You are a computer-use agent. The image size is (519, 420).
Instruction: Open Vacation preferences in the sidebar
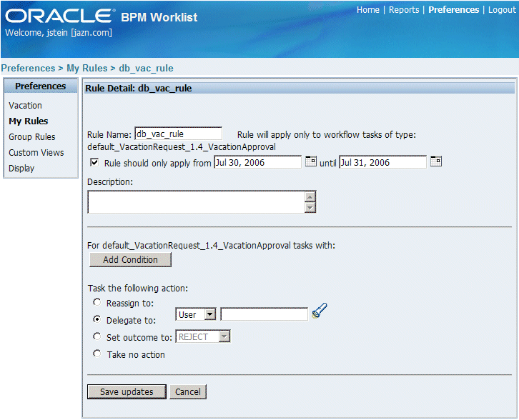click(26, 106)
